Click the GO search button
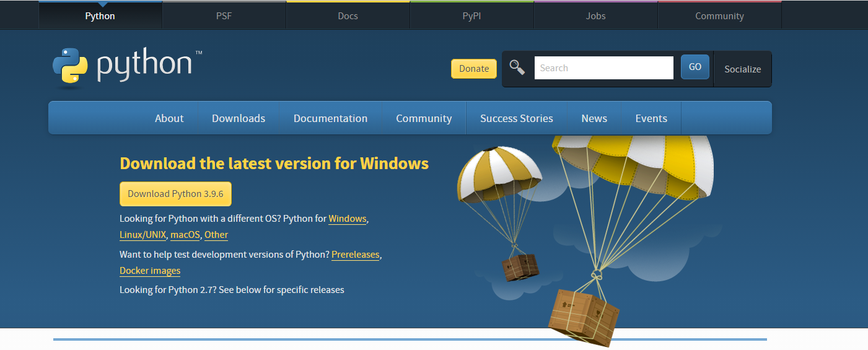 (x=695, y=67)
